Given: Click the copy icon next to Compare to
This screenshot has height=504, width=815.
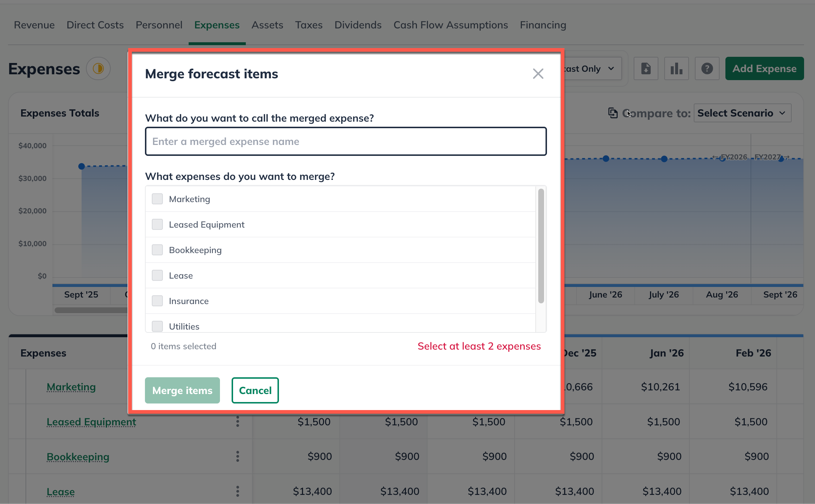Looking at the screenshot, I should click(x=613, y=113).
